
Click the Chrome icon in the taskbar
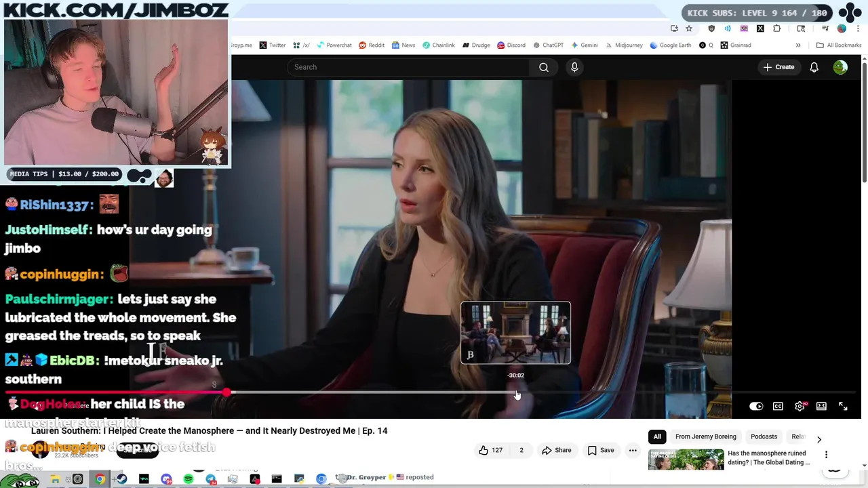100,479
